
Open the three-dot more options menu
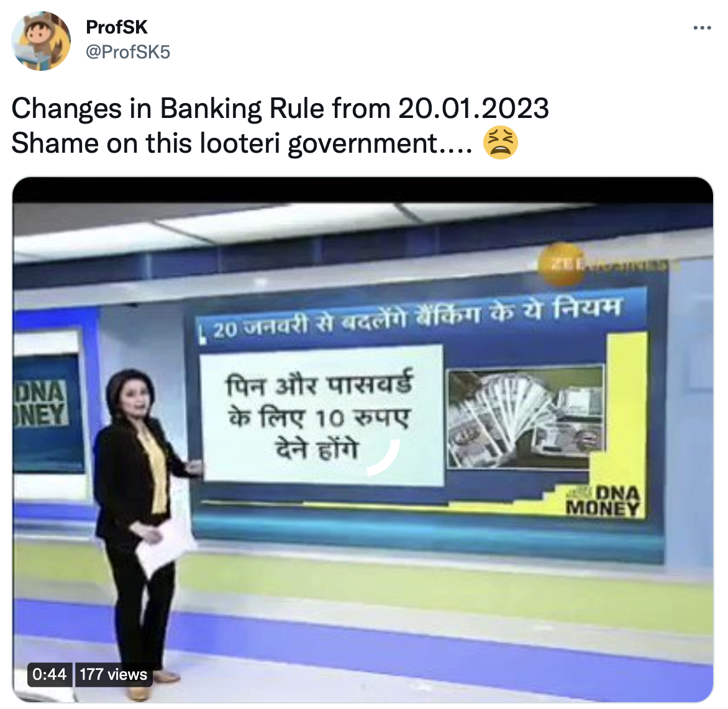click(702, 29)
